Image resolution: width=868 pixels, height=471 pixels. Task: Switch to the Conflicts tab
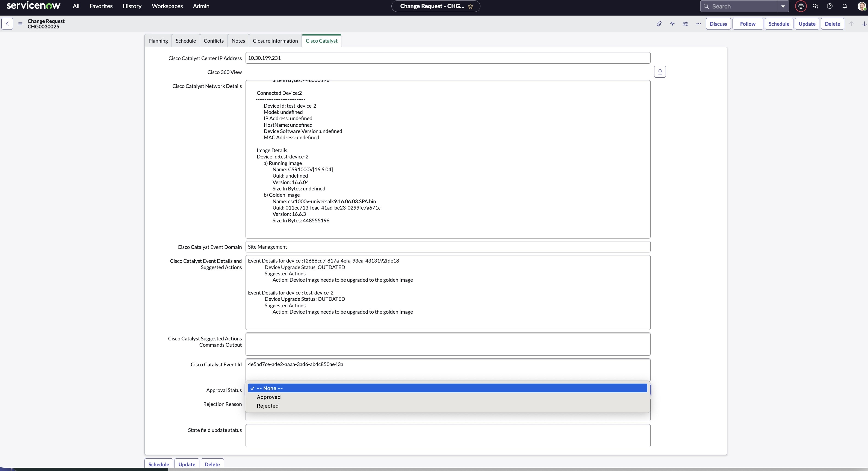214,40
